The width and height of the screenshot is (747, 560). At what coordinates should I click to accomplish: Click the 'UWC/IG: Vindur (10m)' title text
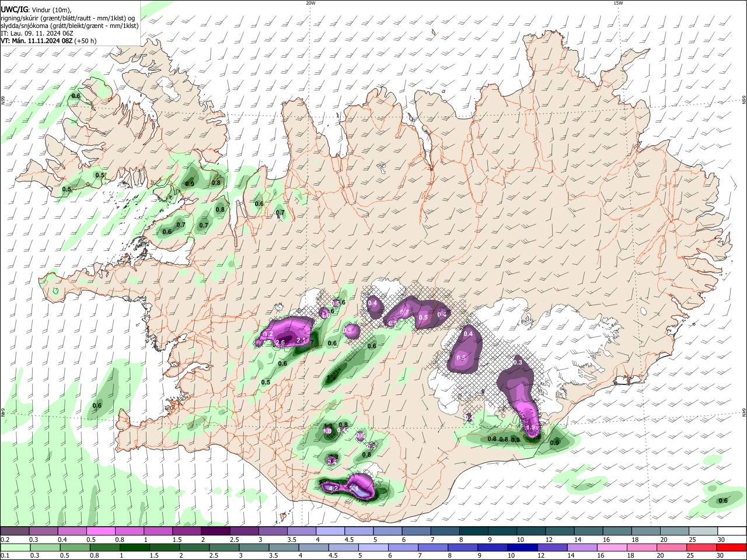[35, 9]
